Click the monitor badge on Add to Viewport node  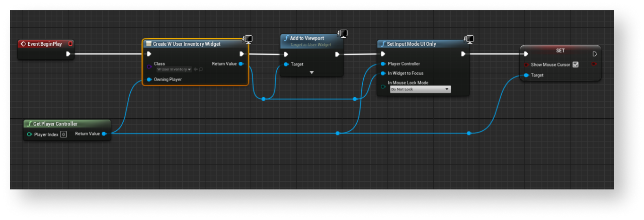pos(343,34)
